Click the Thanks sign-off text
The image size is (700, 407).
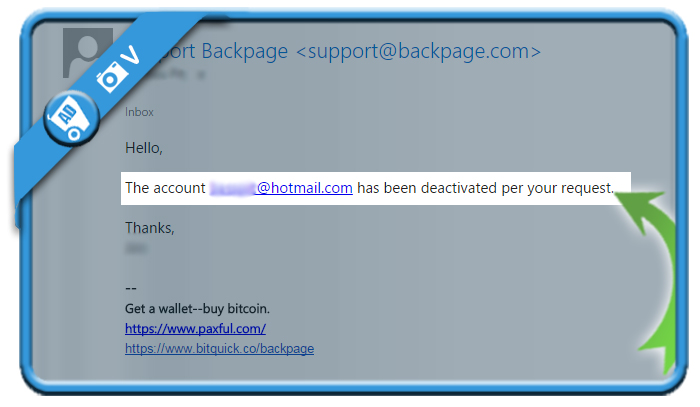coord(150,228)
